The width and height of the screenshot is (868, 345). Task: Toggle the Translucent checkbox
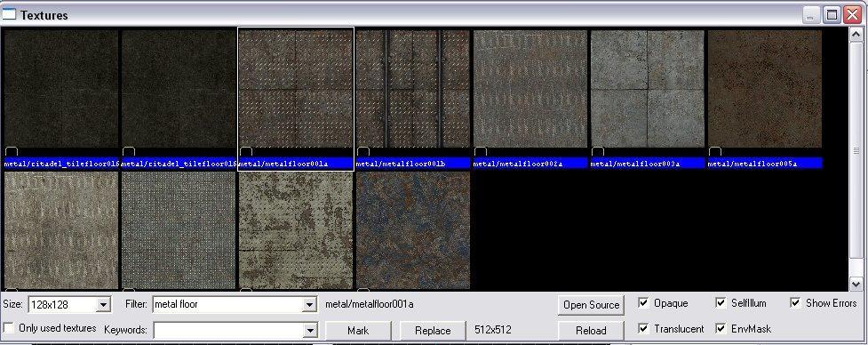tap(643, 328)
